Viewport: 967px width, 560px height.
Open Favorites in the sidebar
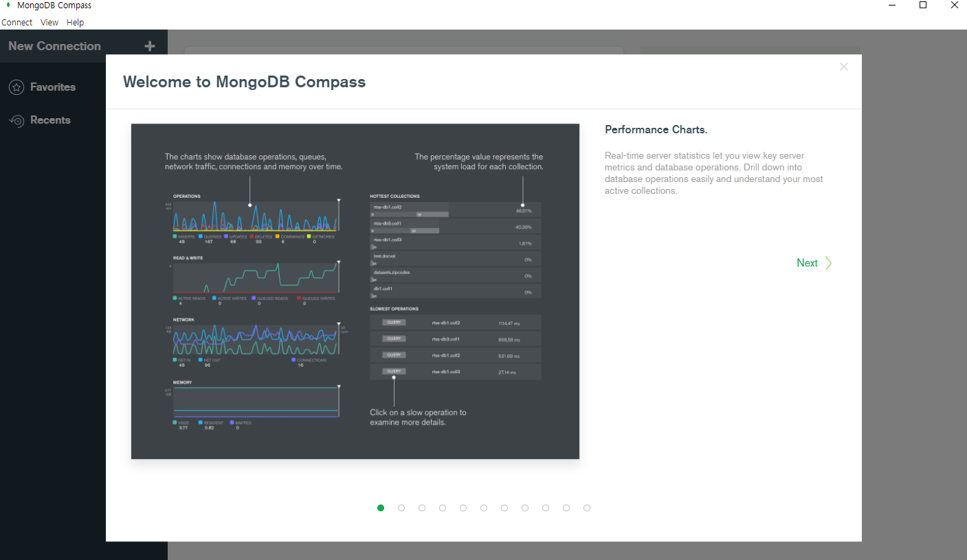53,87
